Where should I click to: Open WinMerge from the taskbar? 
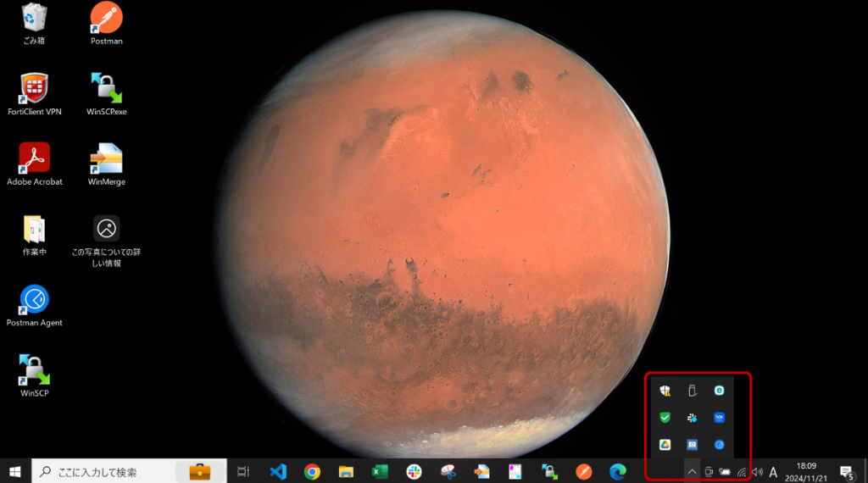481,472
